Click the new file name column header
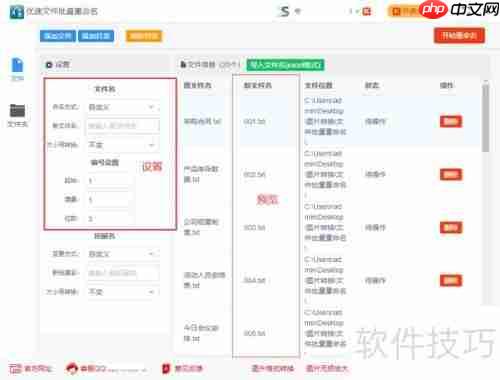This screenshot has height=380, width=500. tap(258, 85)
